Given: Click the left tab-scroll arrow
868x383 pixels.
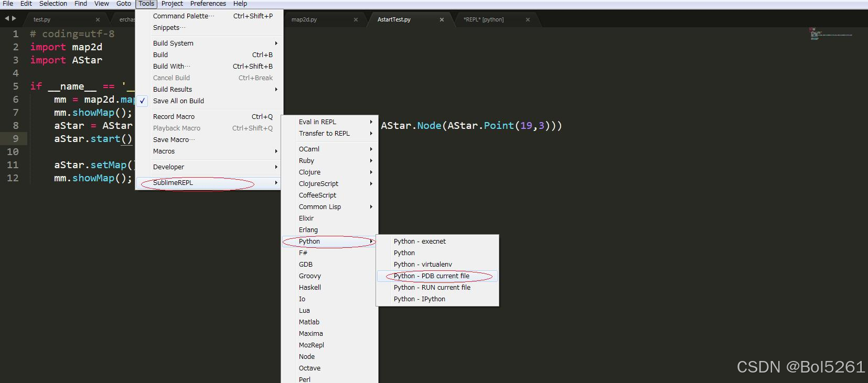Looking at the screenshot, I should [x=7, y=18].
